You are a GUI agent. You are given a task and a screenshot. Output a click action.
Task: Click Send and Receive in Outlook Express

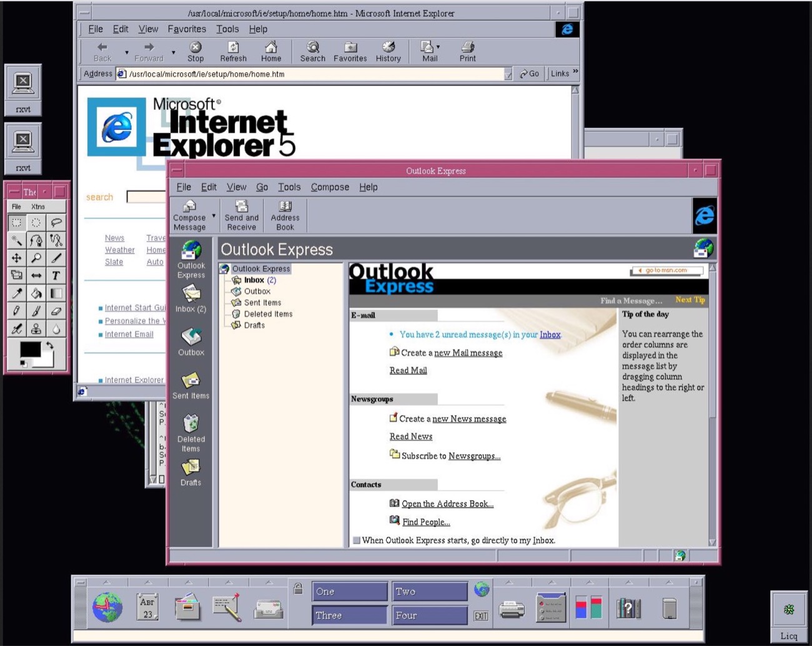click(x=242, y=215)
